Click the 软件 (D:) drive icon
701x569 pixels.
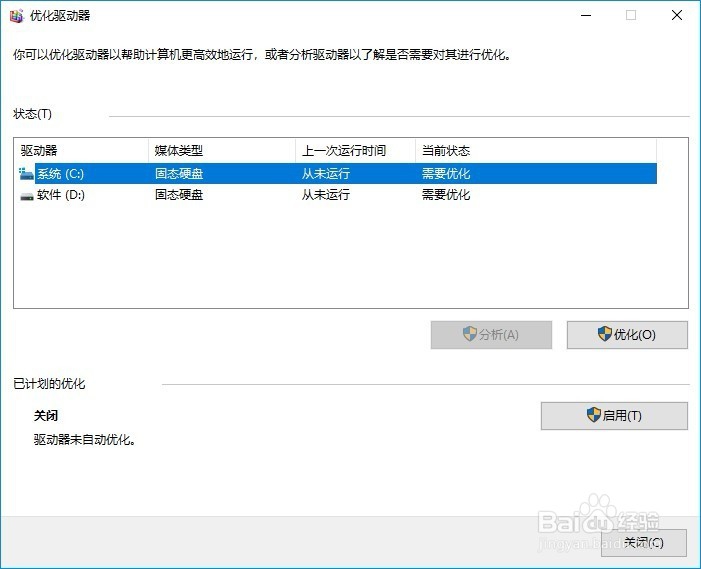(x=27, y=196)
